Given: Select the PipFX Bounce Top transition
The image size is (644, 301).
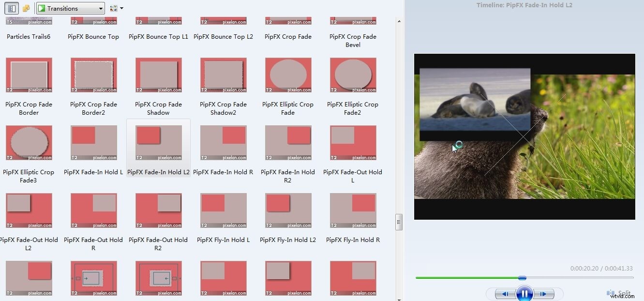Looking at the screenshot, I should 93,21.
